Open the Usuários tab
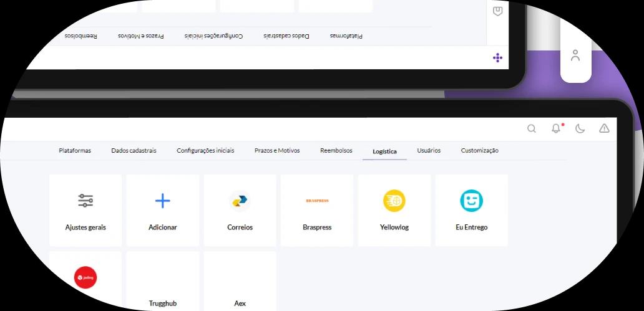Screen dimensions: 644x311 point(429,151)
